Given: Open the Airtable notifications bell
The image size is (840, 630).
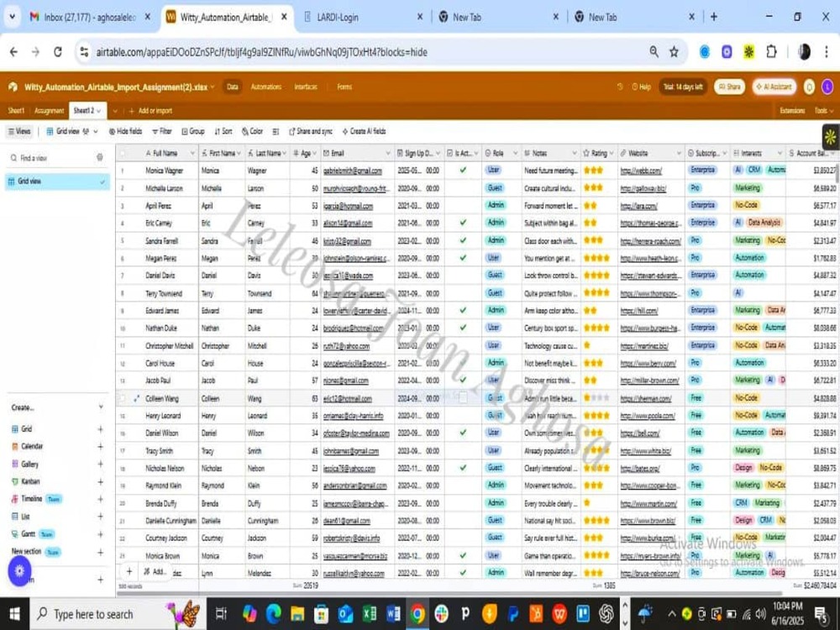Looking at the screenshot, I should tap(810, 87).
